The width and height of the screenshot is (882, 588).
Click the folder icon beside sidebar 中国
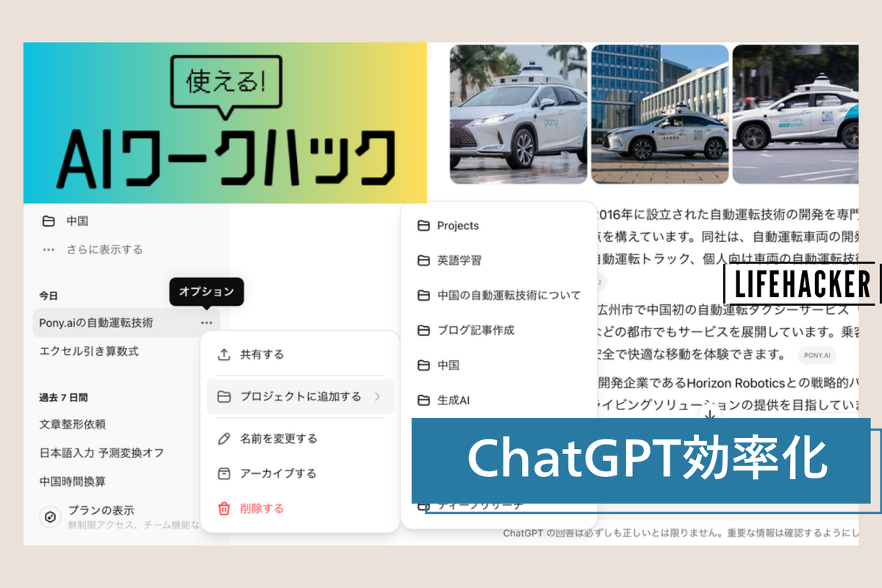click(x=49, y=221)
